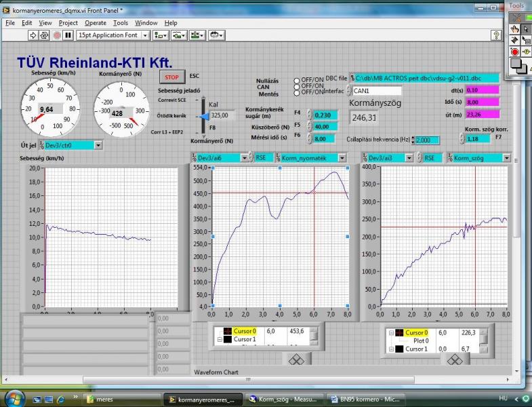Image resolution: width=532 pixels, height=407 pixels.
Task: Click the Run Continuously button
Action: (44, 35)
